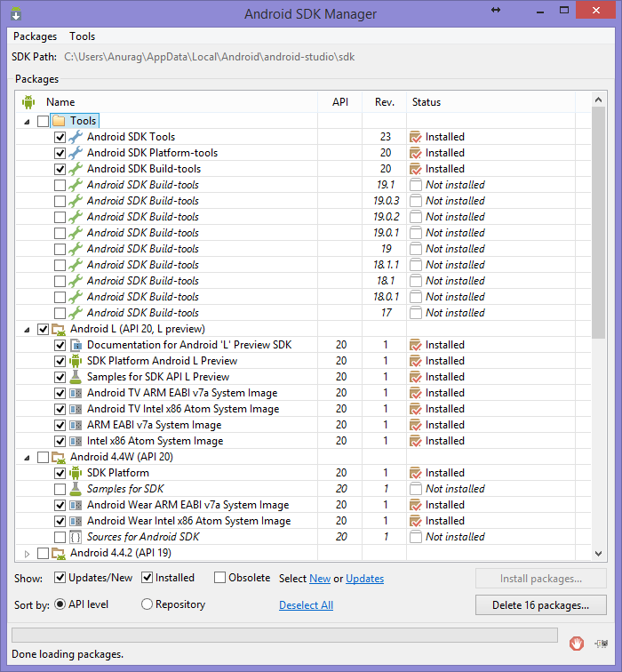Viewport: 622px width, 672px height.
Task: Click the Not installed status icon for Build-tools rev 17
Action: (416, 313)
